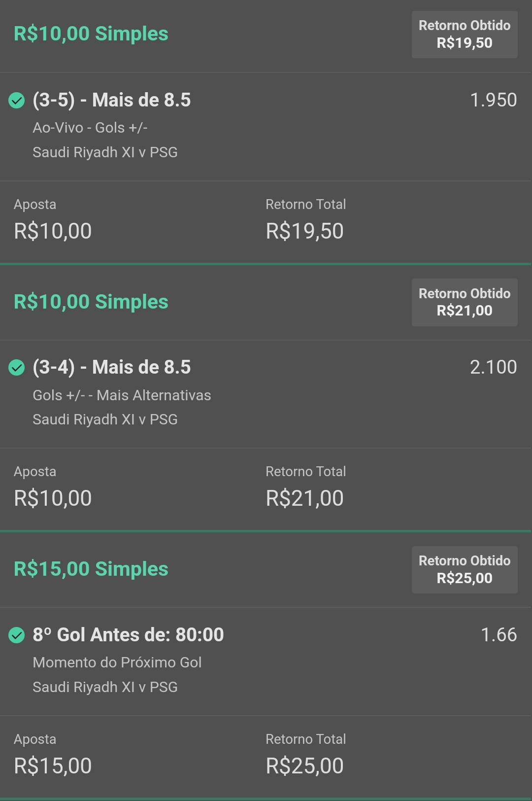The height and width of the screenshot is (801, 532).
Task: Open the Retorno Obtido R$21,00 badge
Action: 465,302
